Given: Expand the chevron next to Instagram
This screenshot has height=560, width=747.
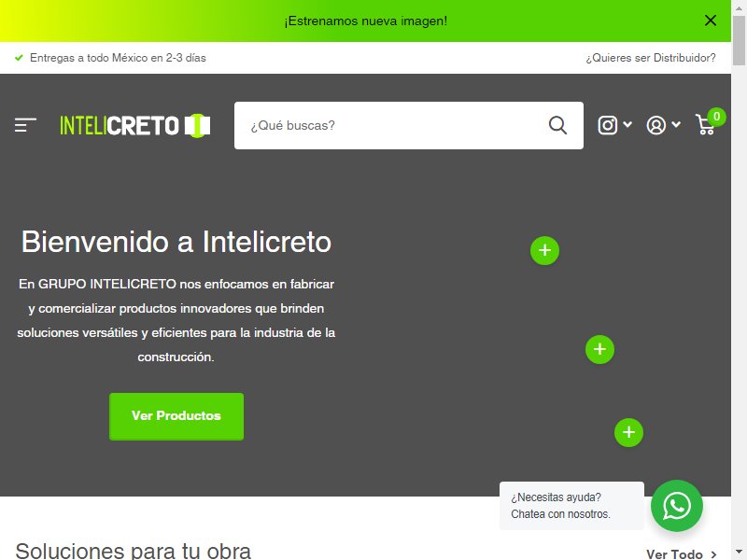Looking at the screenshot, I should click(x=627, y=125).
